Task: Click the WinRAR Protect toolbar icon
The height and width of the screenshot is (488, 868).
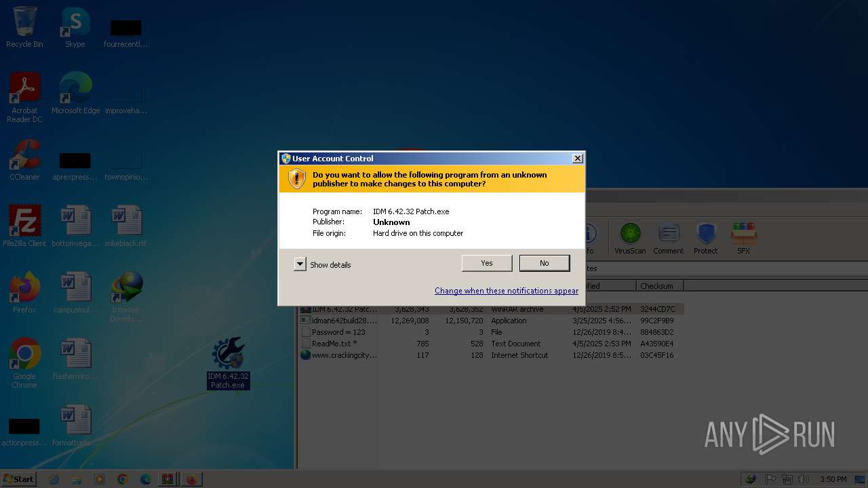Action: (705, 239)
